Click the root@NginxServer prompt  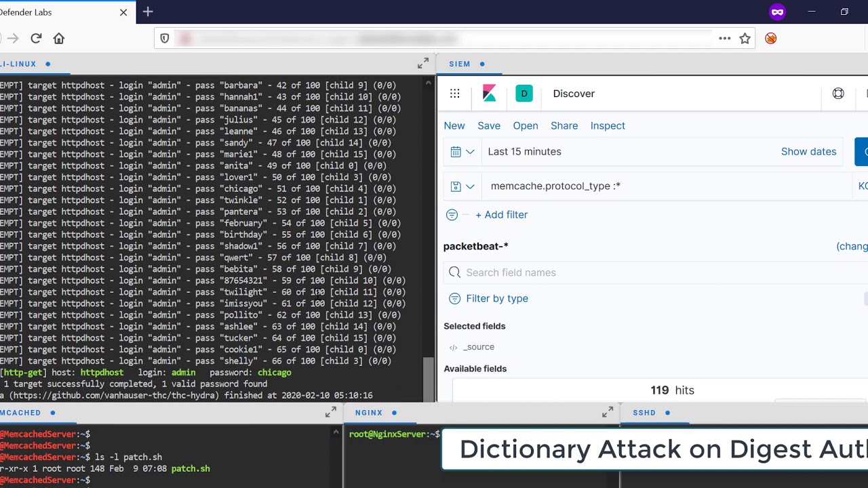(394, 434)
